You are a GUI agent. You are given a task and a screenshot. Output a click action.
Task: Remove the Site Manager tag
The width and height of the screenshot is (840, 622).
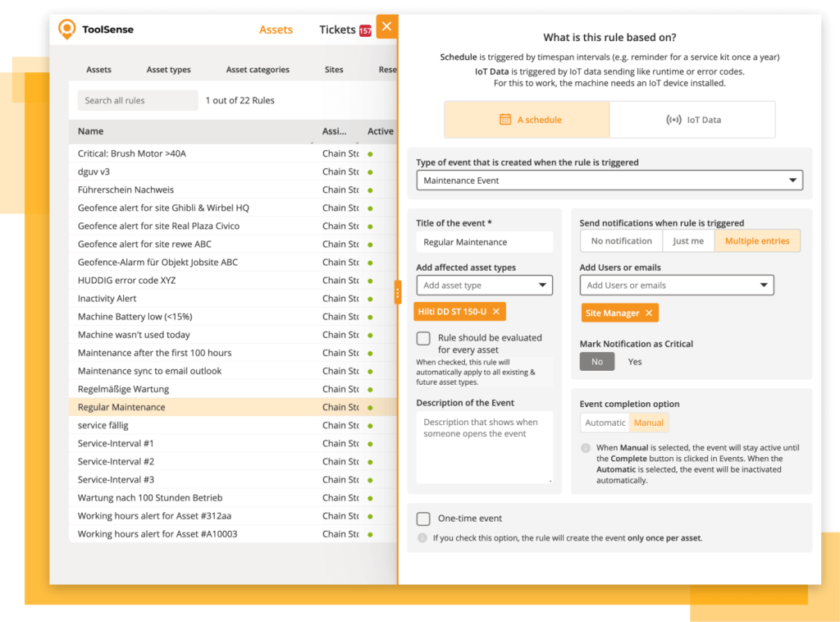pos(649,313)
